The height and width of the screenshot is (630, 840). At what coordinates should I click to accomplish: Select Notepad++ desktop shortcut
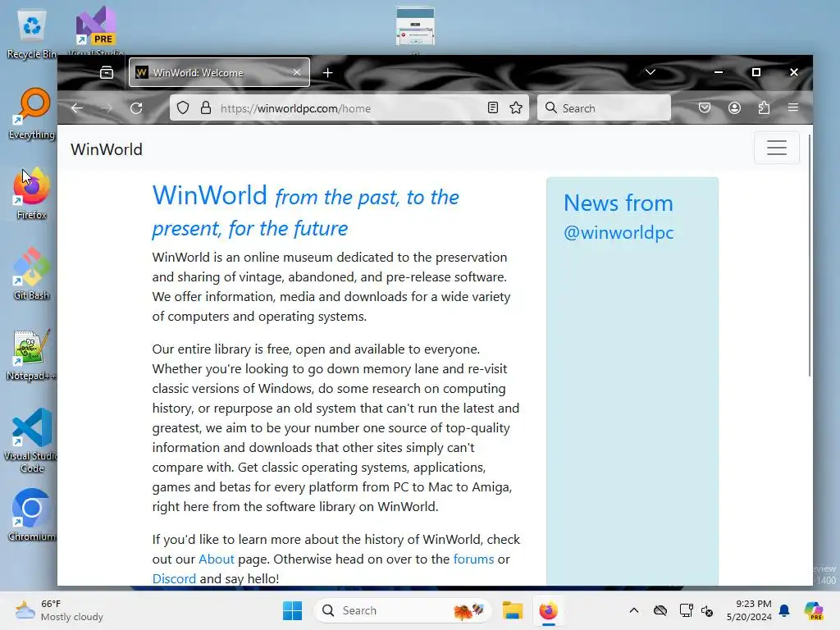point(30,354)
